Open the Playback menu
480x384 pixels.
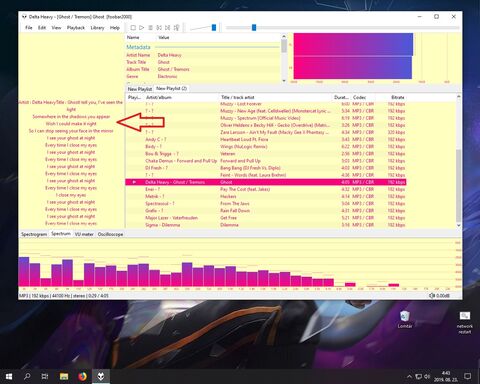[x=76, y=28]
